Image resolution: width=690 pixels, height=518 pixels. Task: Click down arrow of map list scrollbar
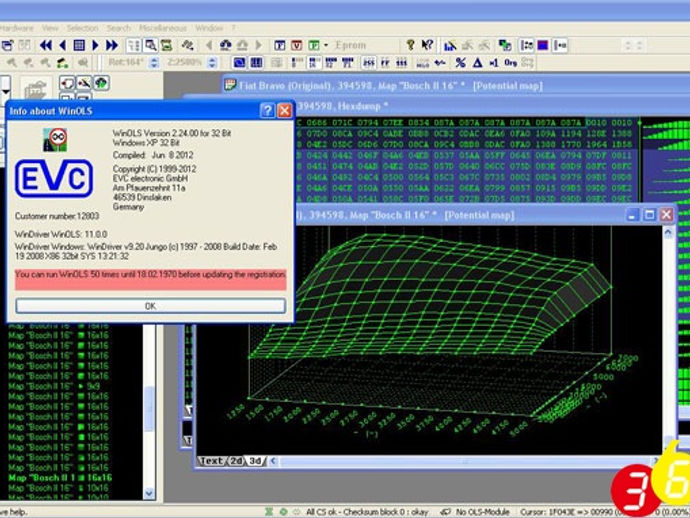(149, 493)
